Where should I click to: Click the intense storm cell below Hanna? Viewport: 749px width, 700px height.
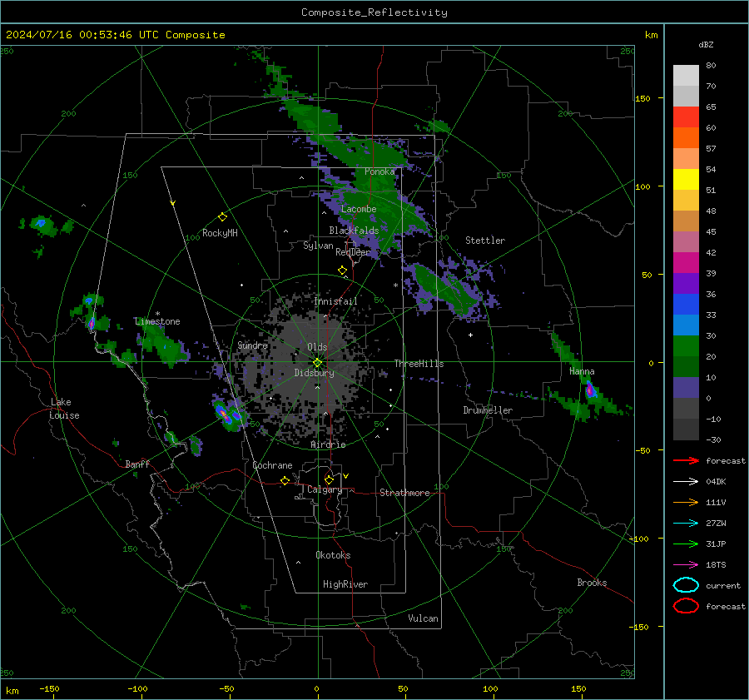coord(591,390)
